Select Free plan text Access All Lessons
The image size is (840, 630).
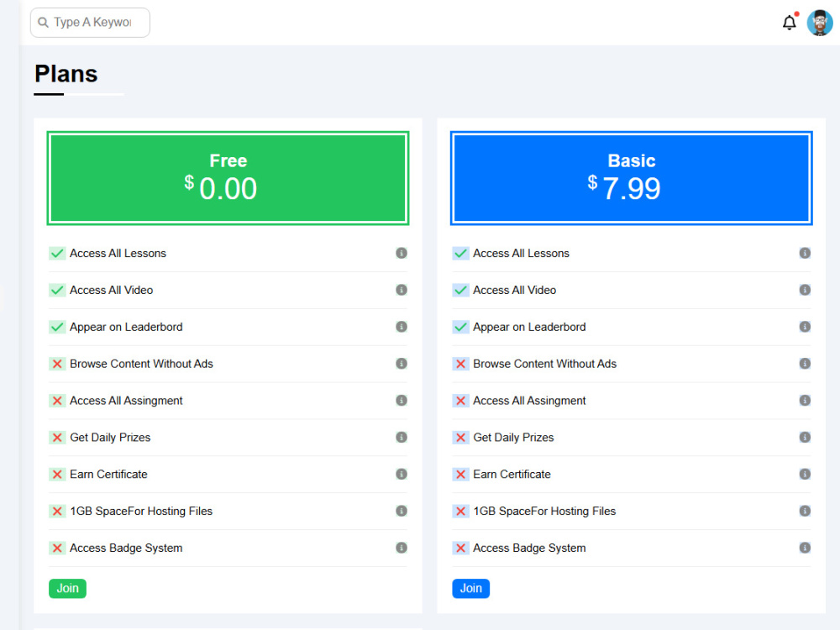118,254
